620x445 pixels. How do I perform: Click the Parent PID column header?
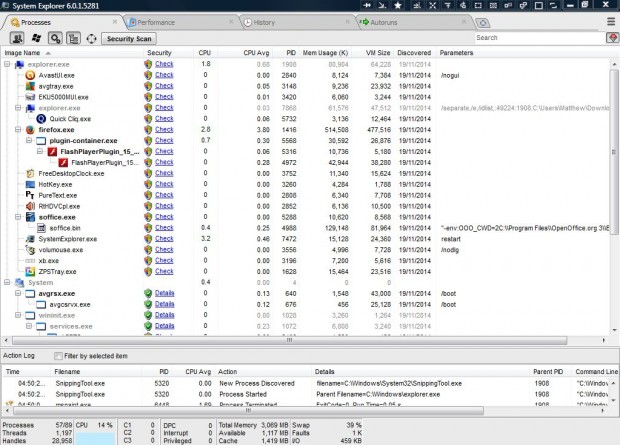coord(548,371)
